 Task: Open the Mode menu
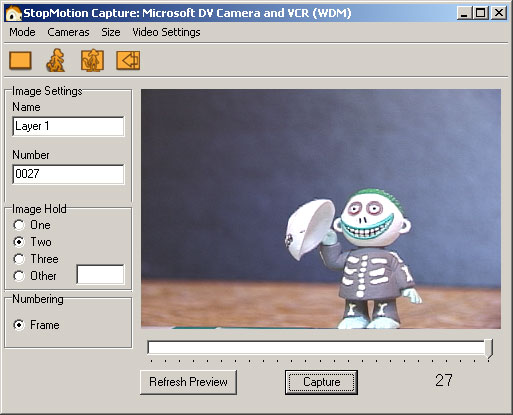[x=22, y=32]
